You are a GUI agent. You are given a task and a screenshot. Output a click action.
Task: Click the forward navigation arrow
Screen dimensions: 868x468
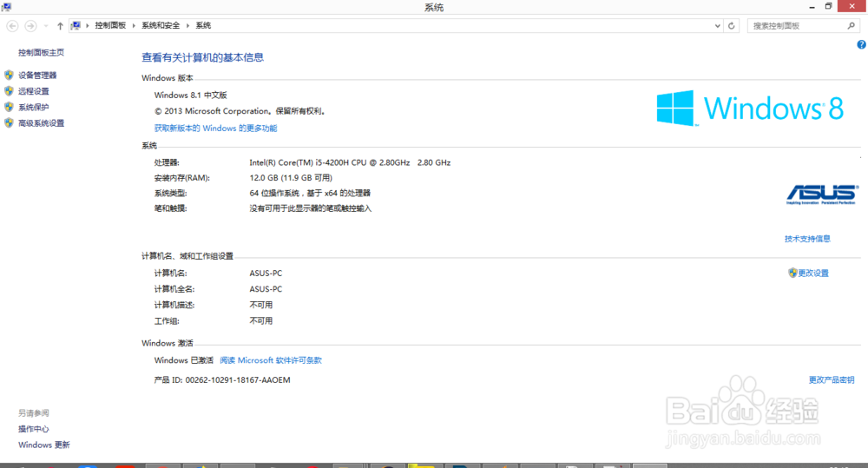click(31, 26)
